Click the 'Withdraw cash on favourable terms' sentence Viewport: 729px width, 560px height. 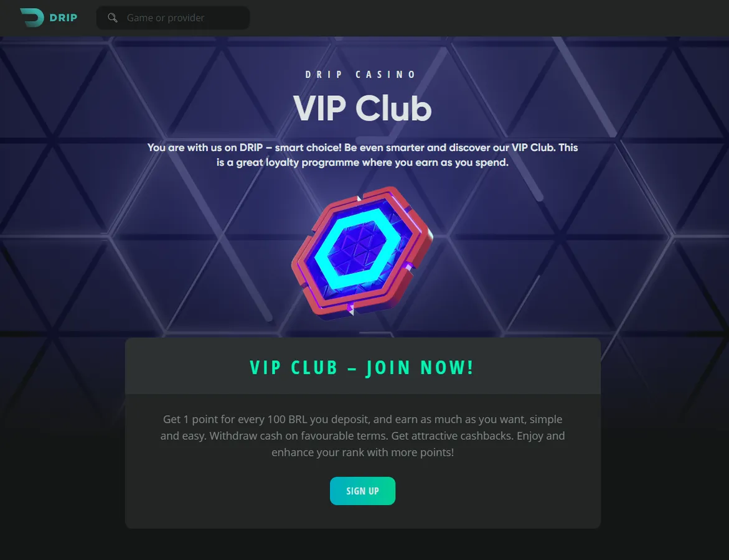pos(298,436)
